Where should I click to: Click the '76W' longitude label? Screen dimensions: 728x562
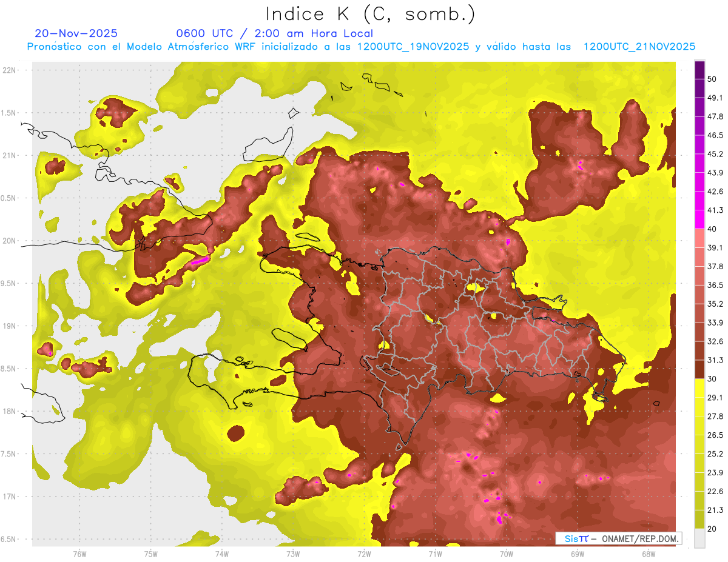79,554
